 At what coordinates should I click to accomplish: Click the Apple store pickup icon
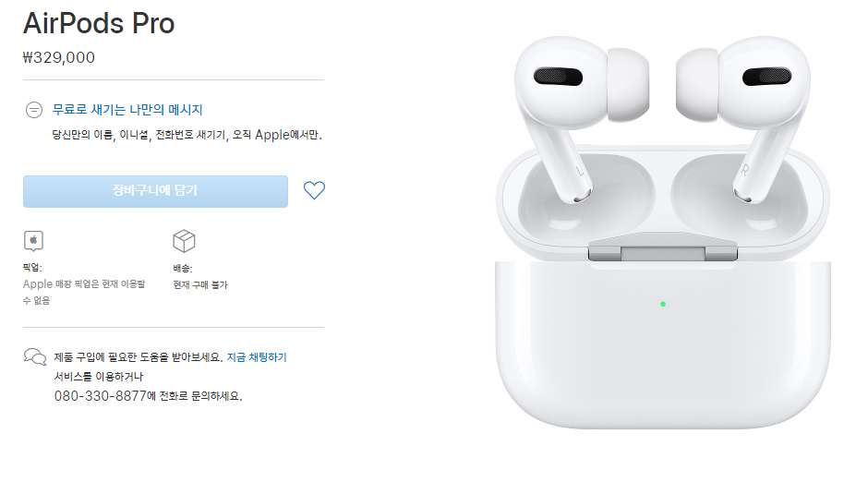tap(34, 241)
